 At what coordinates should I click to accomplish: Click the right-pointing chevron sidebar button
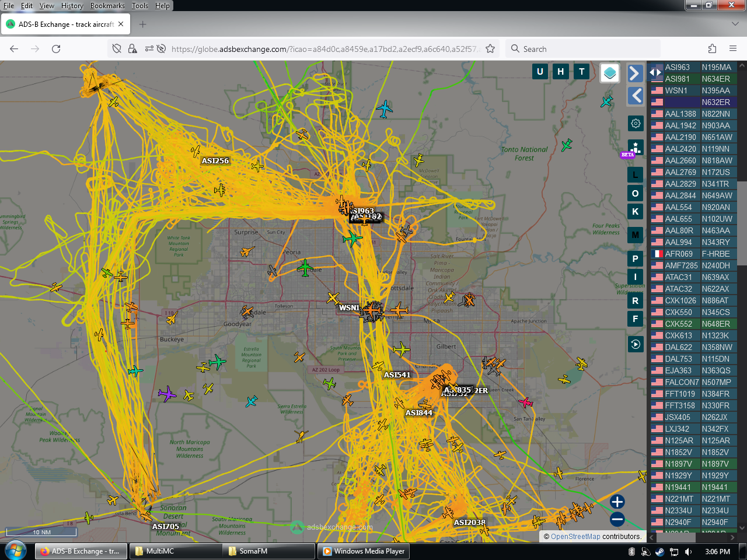(x=635, y=73)
